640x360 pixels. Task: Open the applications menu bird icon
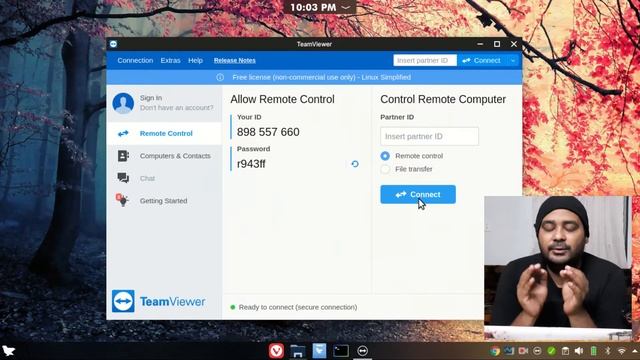[9, 351]
